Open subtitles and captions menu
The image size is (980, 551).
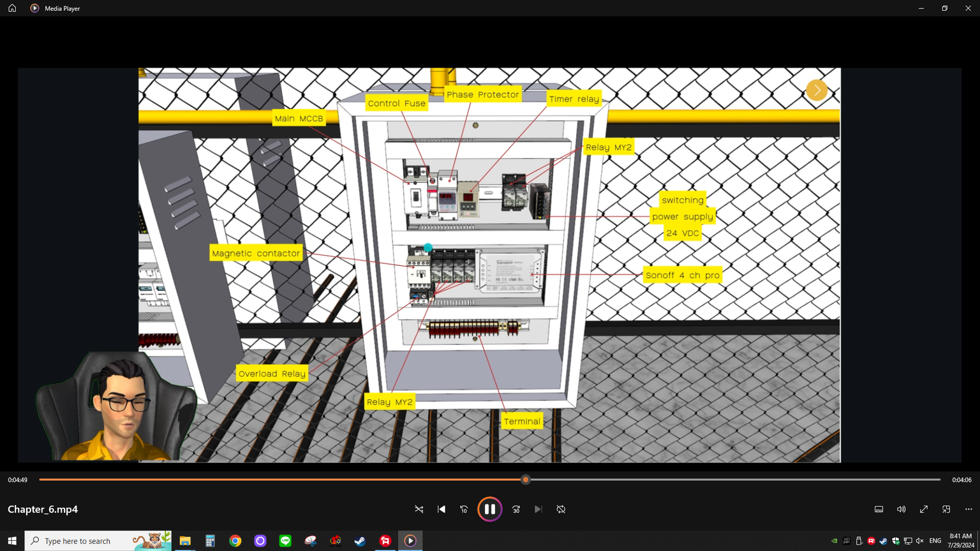[x=879, y=509]
